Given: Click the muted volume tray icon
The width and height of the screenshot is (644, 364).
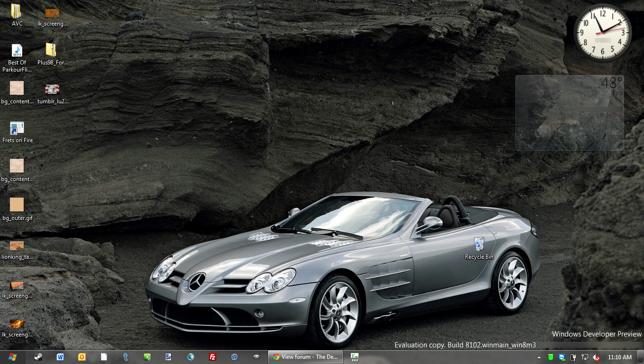Looking at the screenshot, I should 596,357.
